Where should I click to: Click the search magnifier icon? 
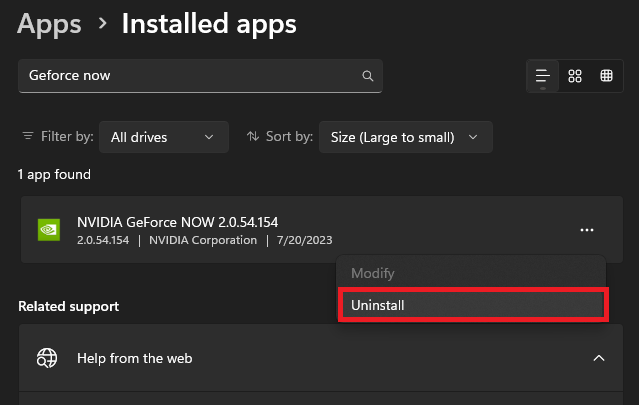point(368,76)
